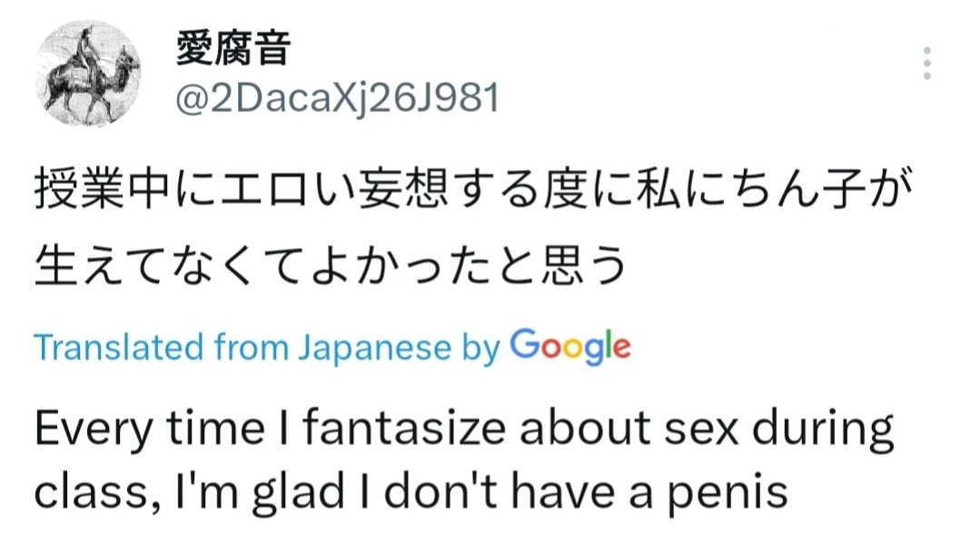
Task: Click 授業中 at the tweet's start
Action: click(x=94, y=194)
